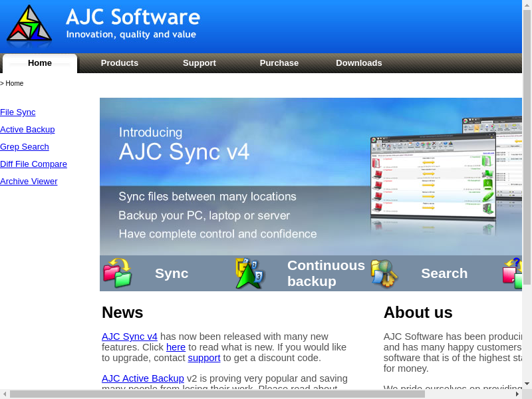Click the horizontal scrollbar at page bottom
The height and width of the screenshot is (399, 532).
coord(217,394)
